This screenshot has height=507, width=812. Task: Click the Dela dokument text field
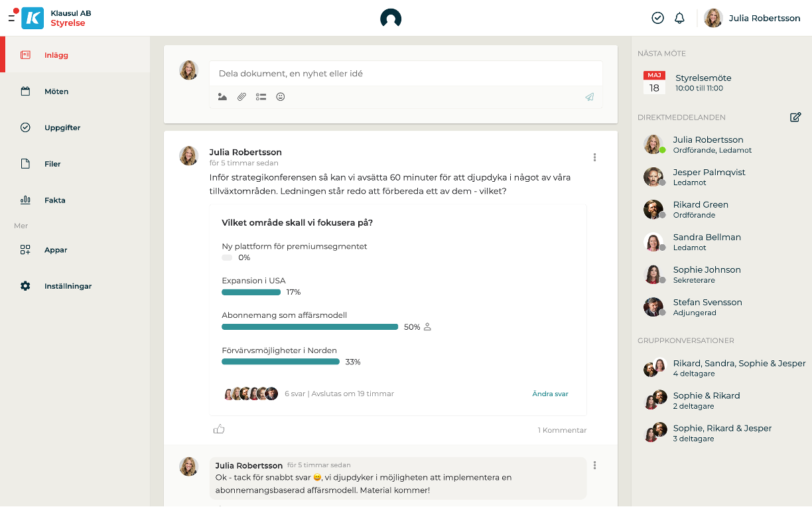[405, 74]
